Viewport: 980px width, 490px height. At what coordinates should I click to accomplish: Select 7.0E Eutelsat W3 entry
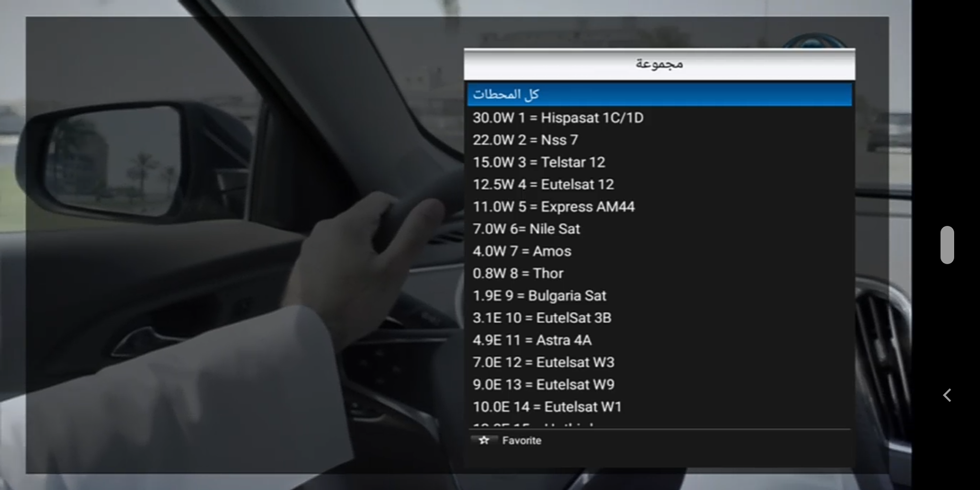coord(543,362)
